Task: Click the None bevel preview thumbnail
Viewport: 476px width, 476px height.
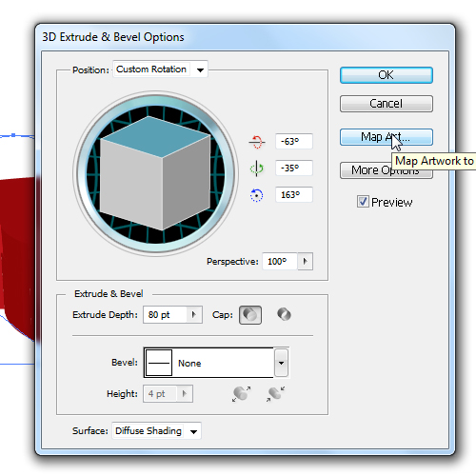Action: (x=159, y=363)
